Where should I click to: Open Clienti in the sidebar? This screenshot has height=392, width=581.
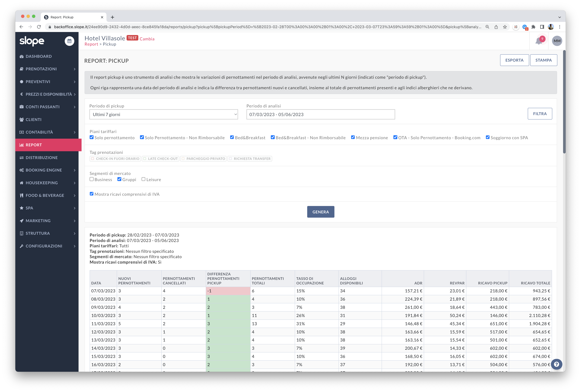47,120
